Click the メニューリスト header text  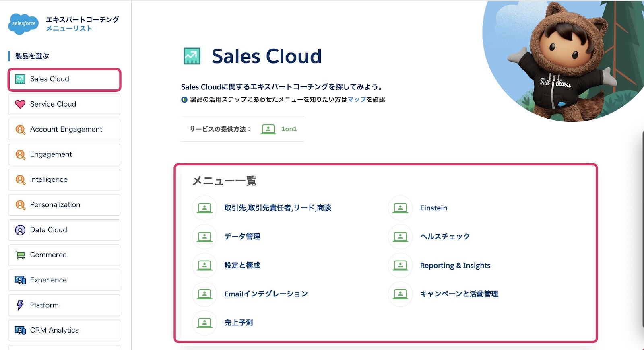point(69,29)
